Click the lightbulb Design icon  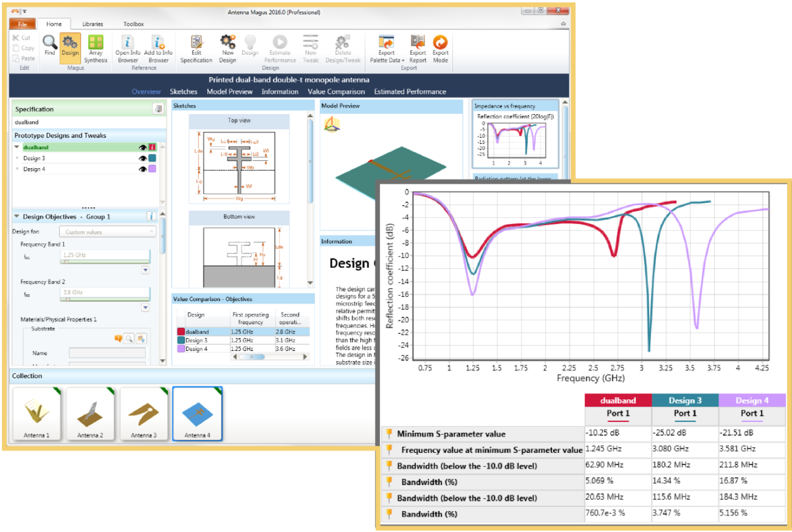click(250, 46)
